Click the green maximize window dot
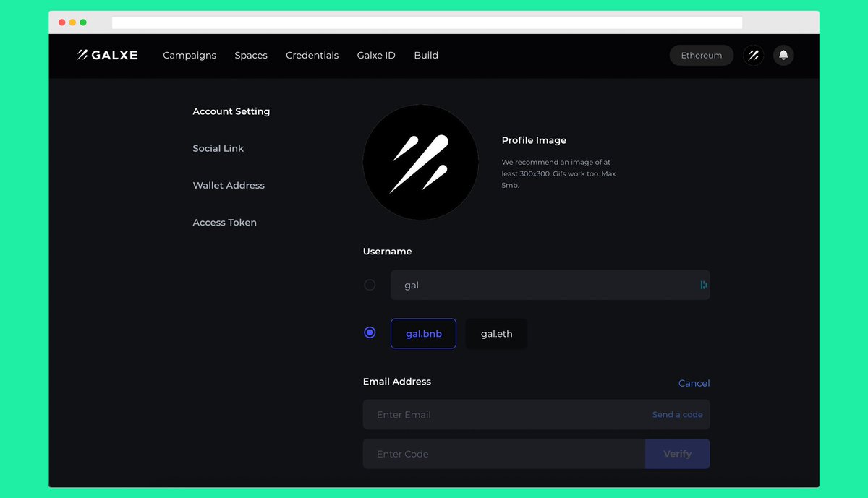This screenshot has height=498, width=868. [83, 22]
